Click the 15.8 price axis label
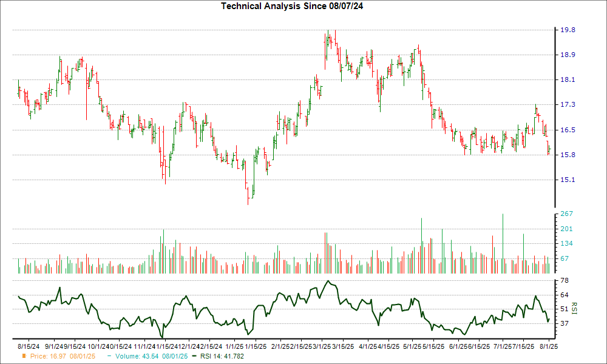This screenshot has width=607, height=364. (x=568, y=155)
